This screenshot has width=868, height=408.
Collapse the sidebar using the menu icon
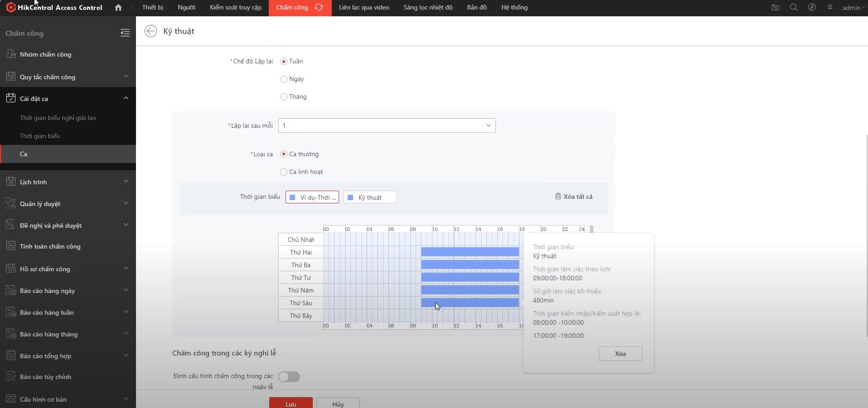125,33
